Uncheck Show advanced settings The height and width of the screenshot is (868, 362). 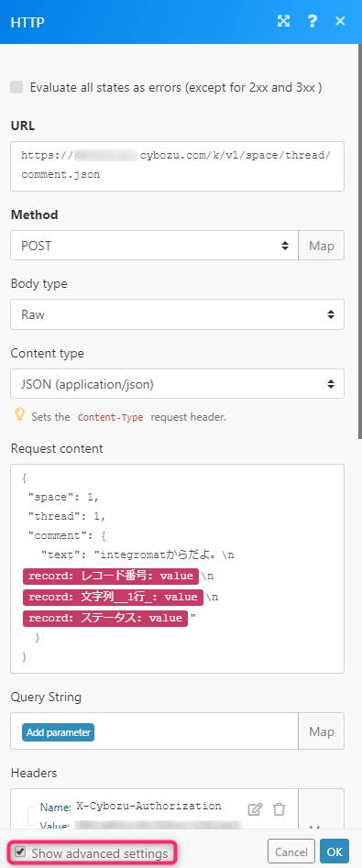tap(20, 852)
